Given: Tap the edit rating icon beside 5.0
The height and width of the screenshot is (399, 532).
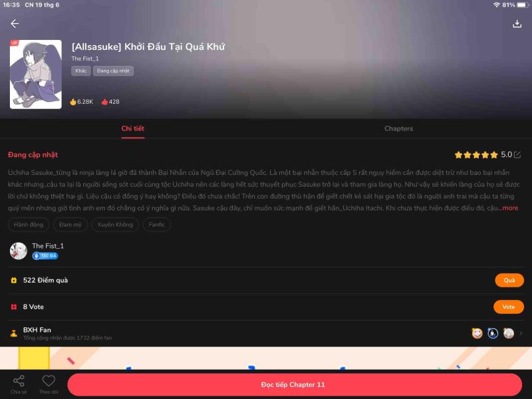Looking at the screenshot, I should click(517, 155).
